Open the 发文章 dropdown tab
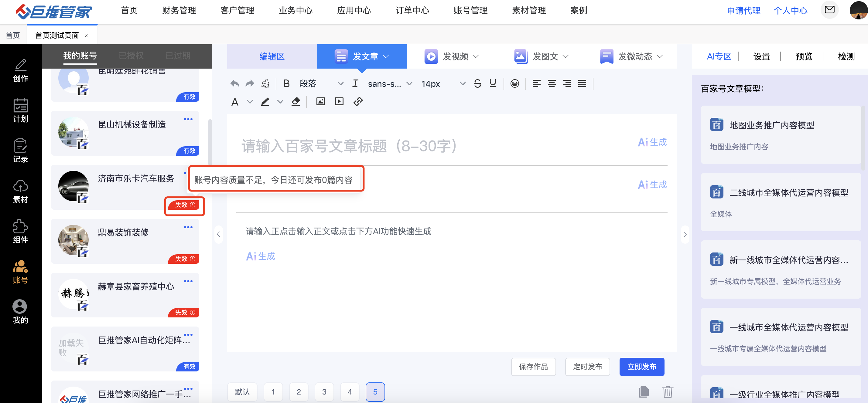The width and height of the screenshot is (868, 403). [362, 56]
